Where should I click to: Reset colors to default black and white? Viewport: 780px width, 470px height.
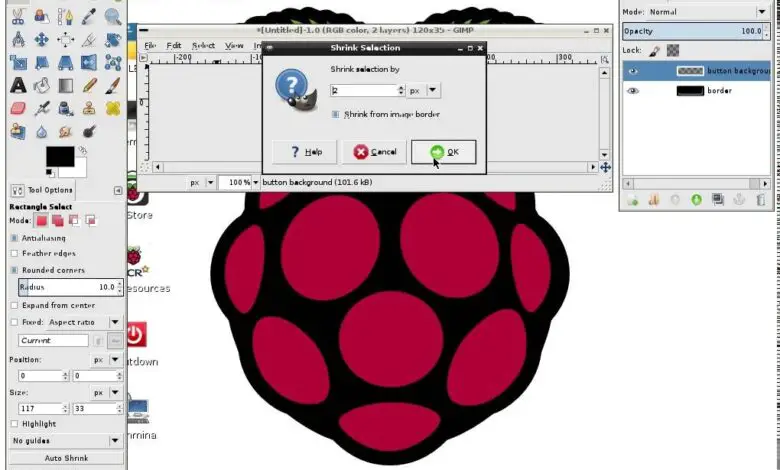click(x=49, y=173)
